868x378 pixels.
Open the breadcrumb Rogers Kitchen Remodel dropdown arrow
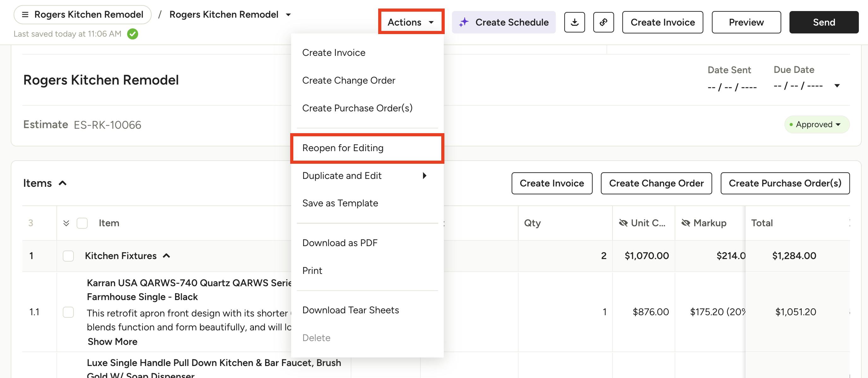288,15
